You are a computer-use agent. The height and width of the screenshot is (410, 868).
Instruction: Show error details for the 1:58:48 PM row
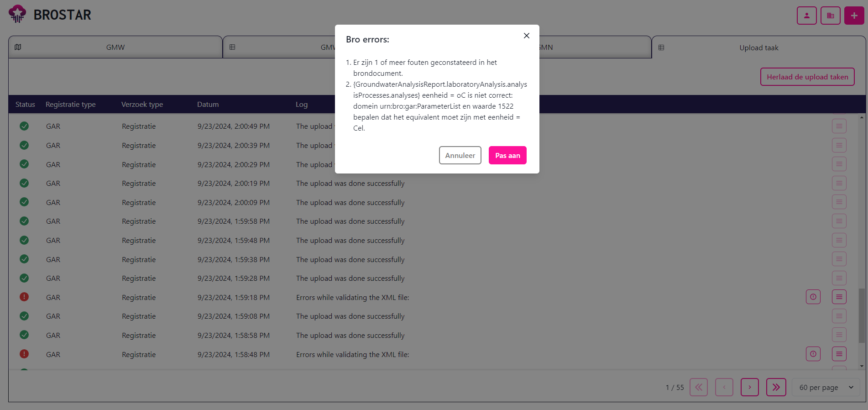[813, 354]
